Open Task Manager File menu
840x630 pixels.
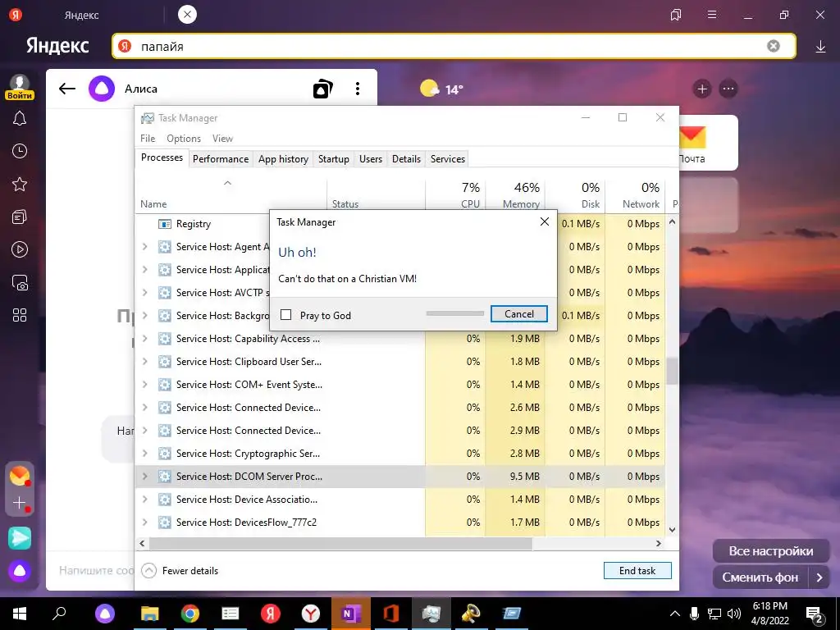point(148,138)
